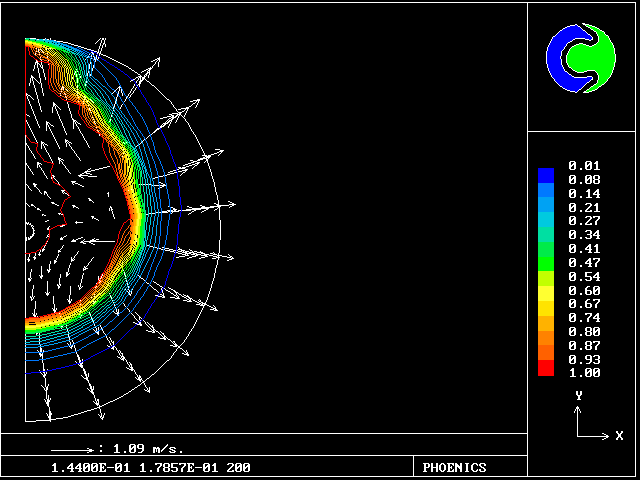Click the blue and green PHOENICS logo
This screenshot has width=640, height=480.
[x=582, y=59]
